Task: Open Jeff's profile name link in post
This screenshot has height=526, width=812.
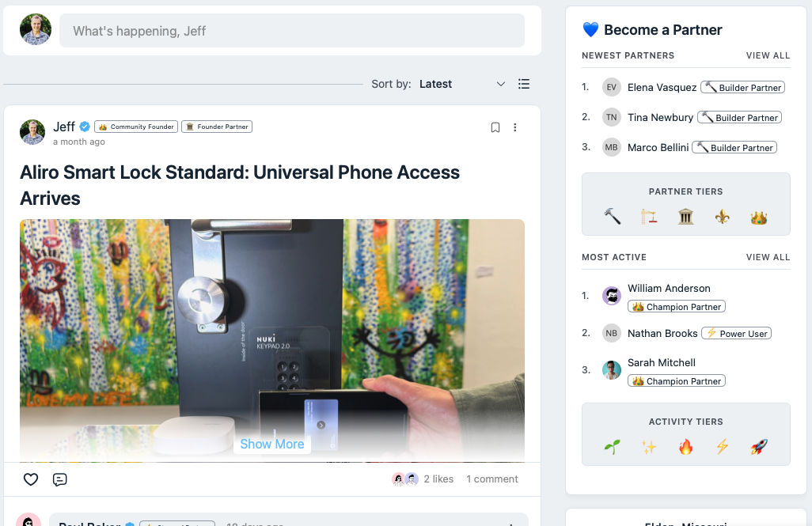Action: 64,127
